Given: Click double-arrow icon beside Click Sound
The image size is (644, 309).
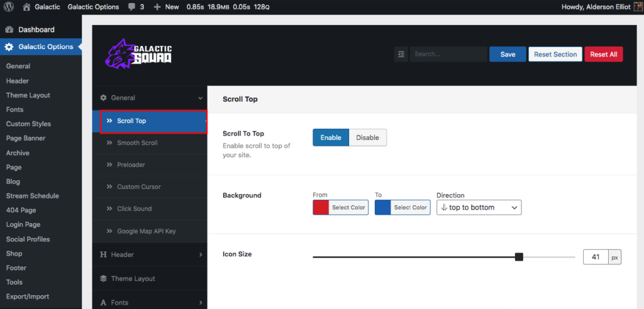Looking at the screenshot, I should (x=109, y=209).
